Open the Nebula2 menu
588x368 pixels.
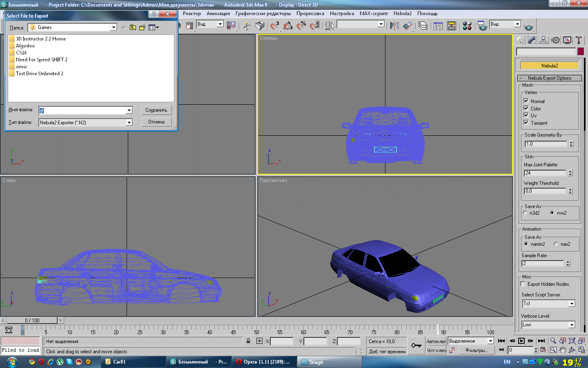coord(403,13)
